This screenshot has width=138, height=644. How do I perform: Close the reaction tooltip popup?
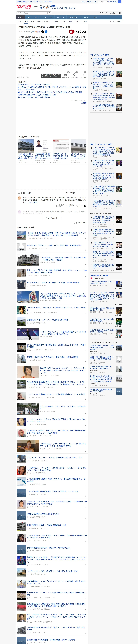click(x=60, y=75)
